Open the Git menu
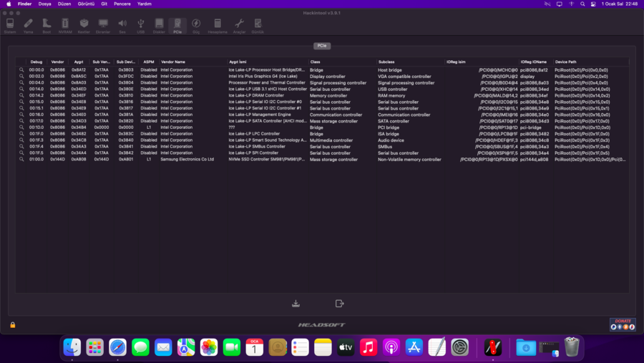This screenshot has width=644, height=363. pos(104,4)
